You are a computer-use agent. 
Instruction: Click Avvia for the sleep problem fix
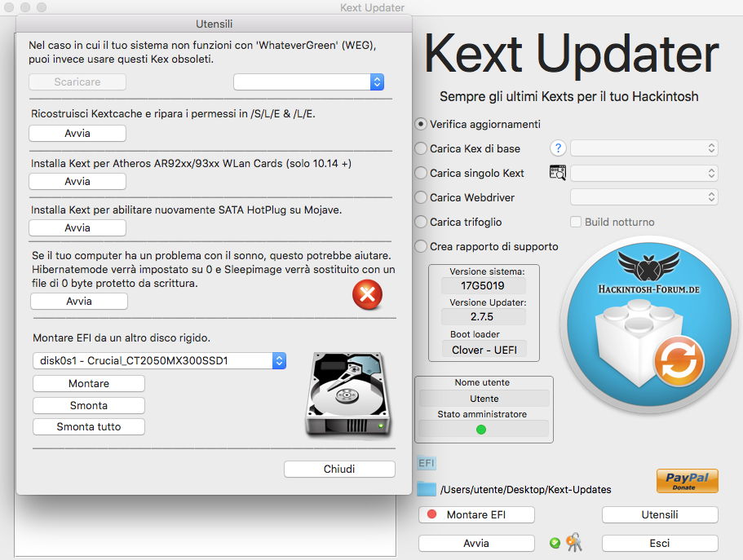point(79,302)
